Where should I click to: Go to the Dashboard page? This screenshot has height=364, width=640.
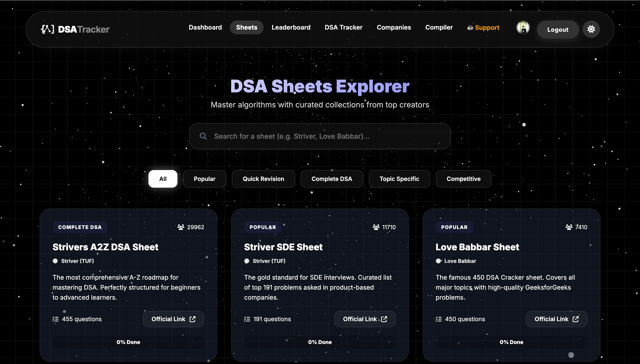point(205,27)
